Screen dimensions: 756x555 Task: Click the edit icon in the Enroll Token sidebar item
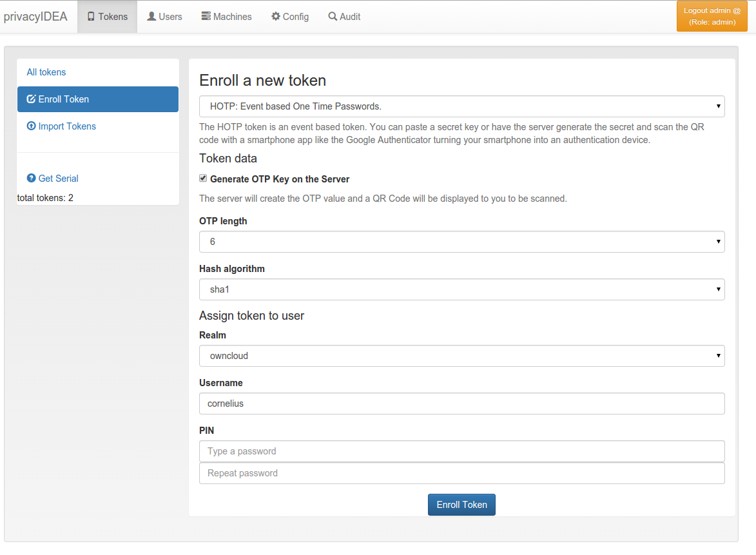coord(32,99)
